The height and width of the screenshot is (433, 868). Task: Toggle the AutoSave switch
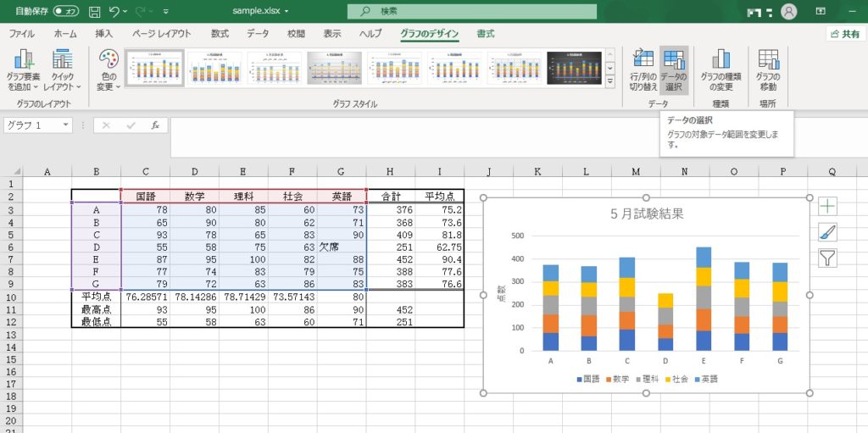(x=65, y=12)
